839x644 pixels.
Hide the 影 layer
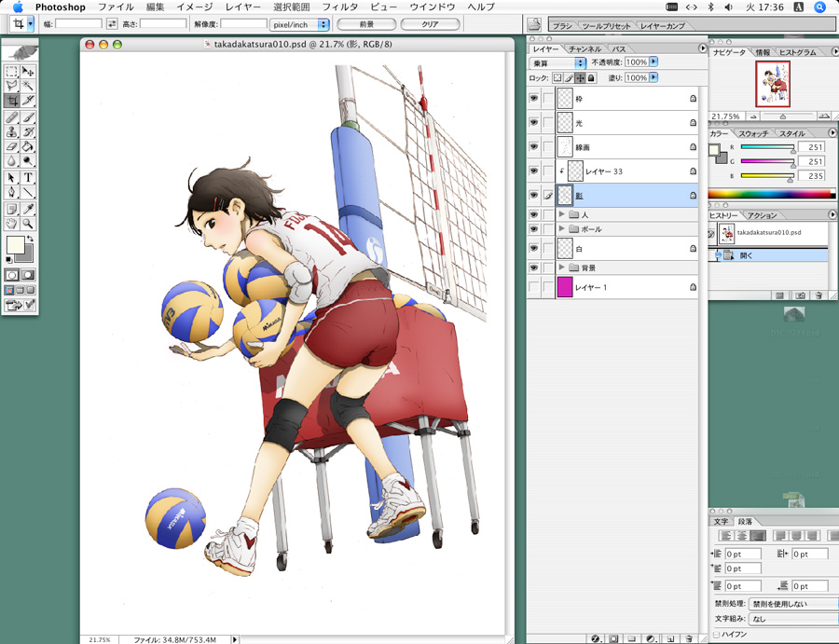[x=533, y=195]
